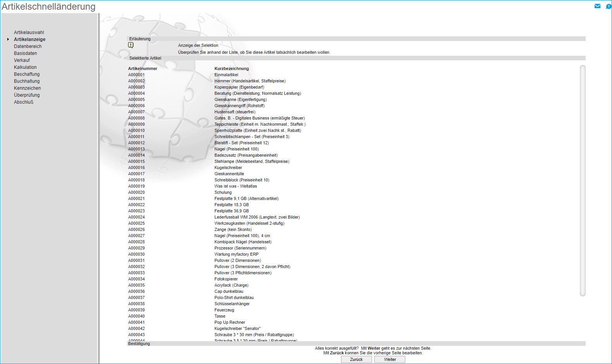This screenshot has height=364, width=612.
Task: Open the Basisdaten step
Action: pos(26,53)
